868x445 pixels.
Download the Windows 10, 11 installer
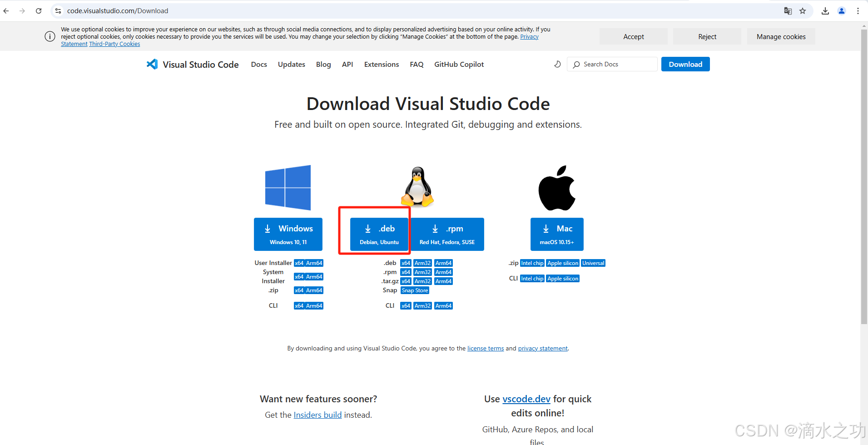pyautogui.click(x=288, y=234)
